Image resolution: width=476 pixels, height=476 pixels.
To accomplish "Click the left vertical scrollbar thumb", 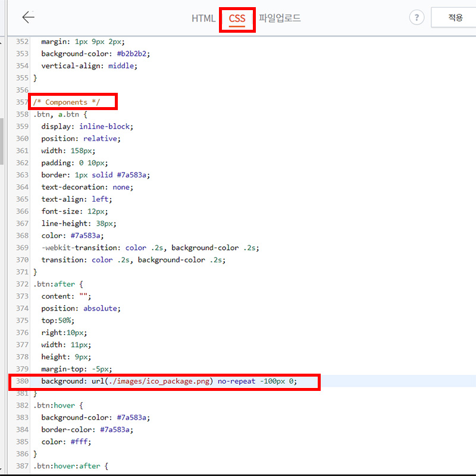I will pos(2,141).
